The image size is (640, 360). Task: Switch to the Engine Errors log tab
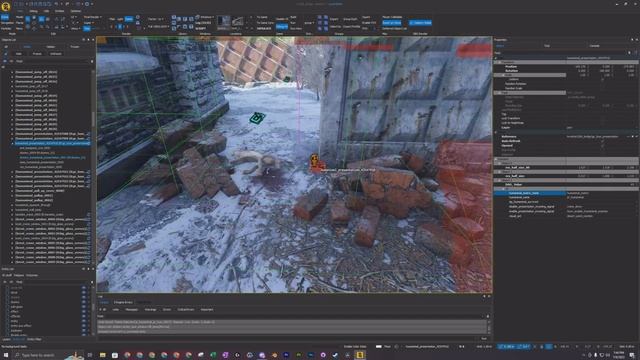[x=123, y=302]
